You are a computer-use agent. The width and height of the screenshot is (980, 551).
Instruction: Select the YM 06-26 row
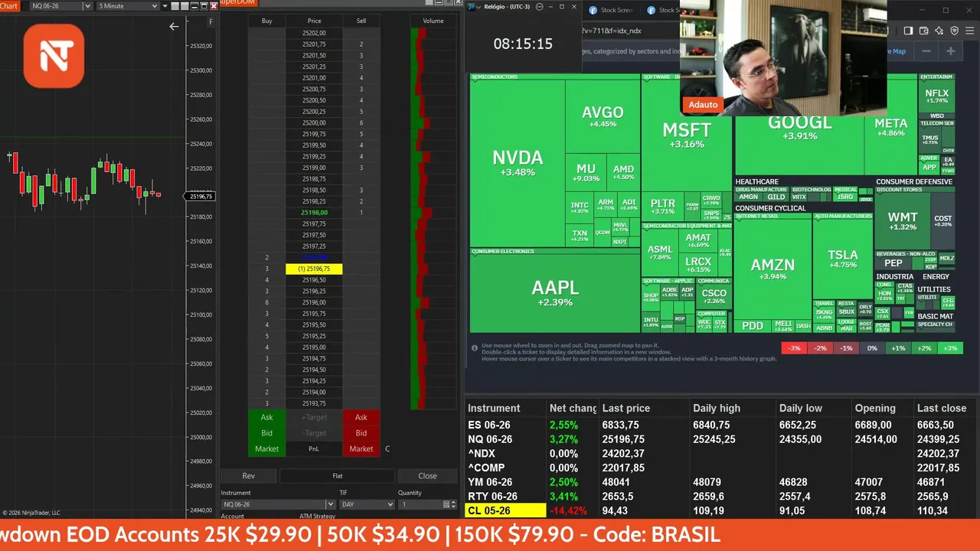pyautogui.click(x=722, y=482)
